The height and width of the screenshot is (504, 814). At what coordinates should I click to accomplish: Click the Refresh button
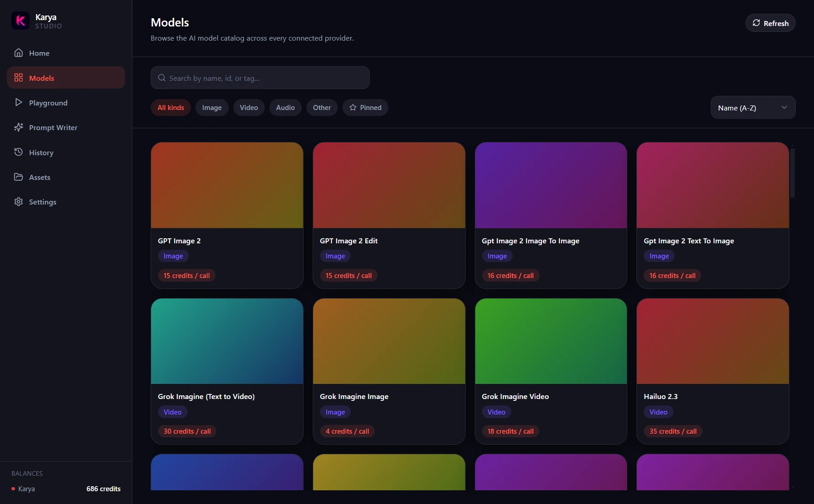coord(770,23)
